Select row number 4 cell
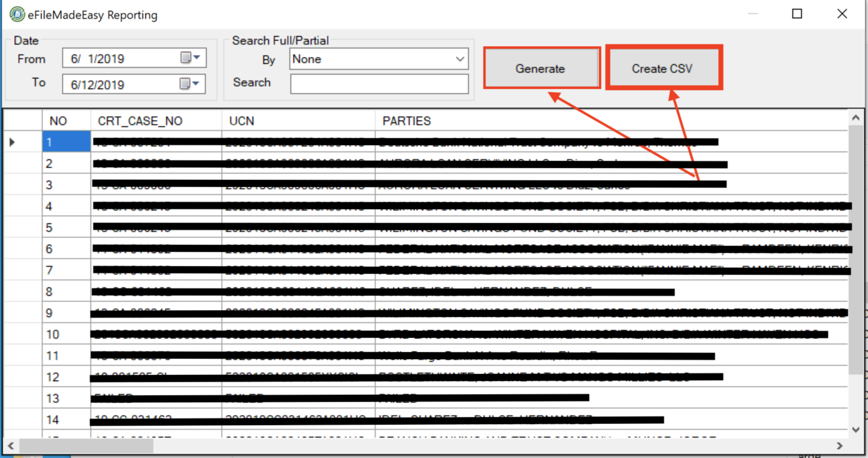The width and height of the screenshot is (868, 458). click(67, 206)
